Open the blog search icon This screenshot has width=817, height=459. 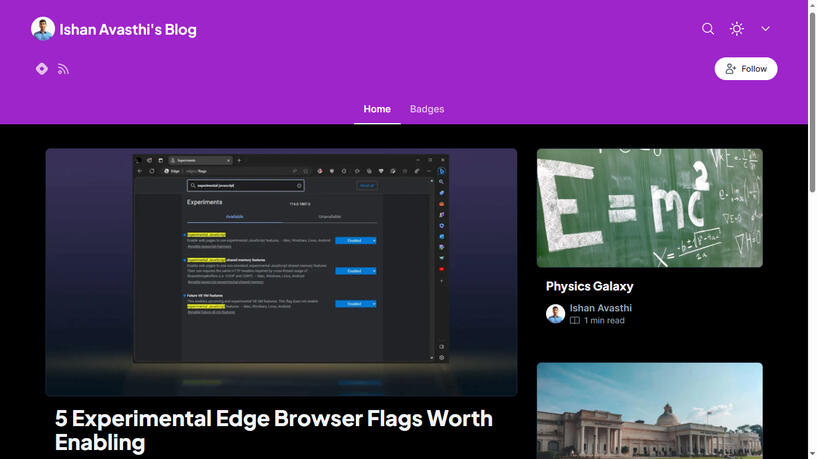click(x=708, y=29)
